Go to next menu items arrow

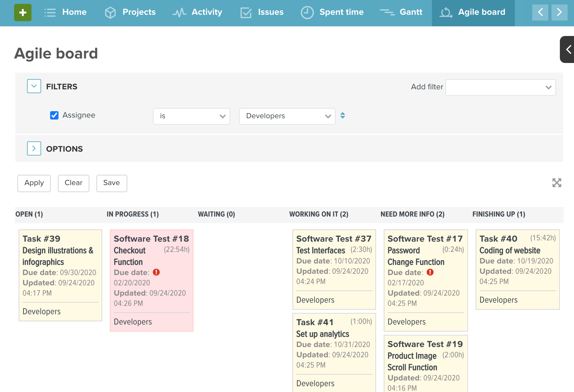560,13
